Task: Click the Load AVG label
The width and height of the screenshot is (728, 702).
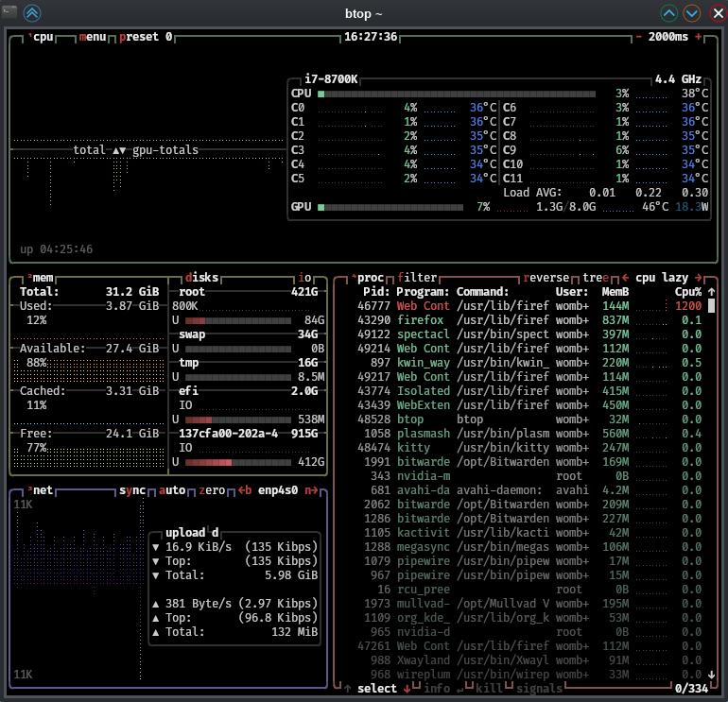Action: coord(532,193)
